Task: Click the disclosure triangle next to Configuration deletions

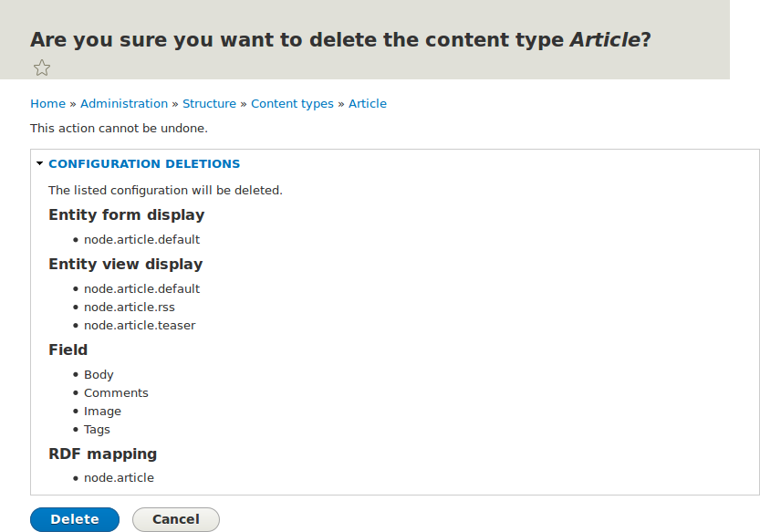Action: point(38,163)
